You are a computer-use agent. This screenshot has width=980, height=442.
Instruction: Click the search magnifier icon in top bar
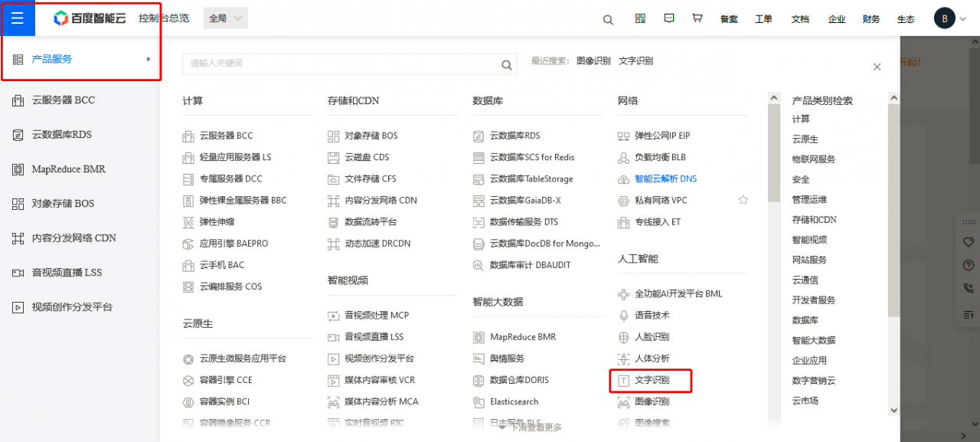[608, 18]
